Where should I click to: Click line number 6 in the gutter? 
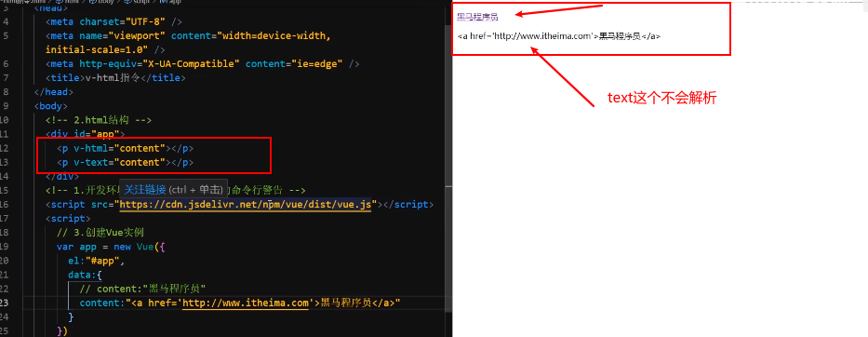(6, 63)
